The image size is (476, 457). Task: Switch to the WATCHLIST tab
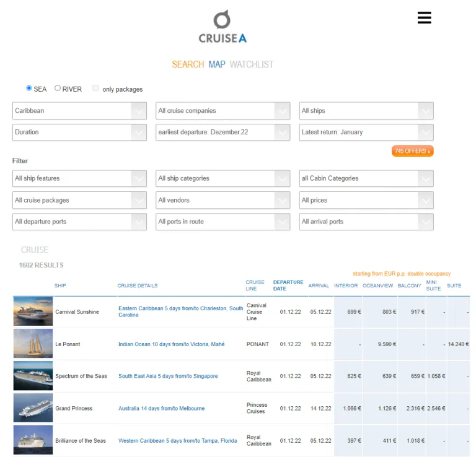[x=252, y=64]
